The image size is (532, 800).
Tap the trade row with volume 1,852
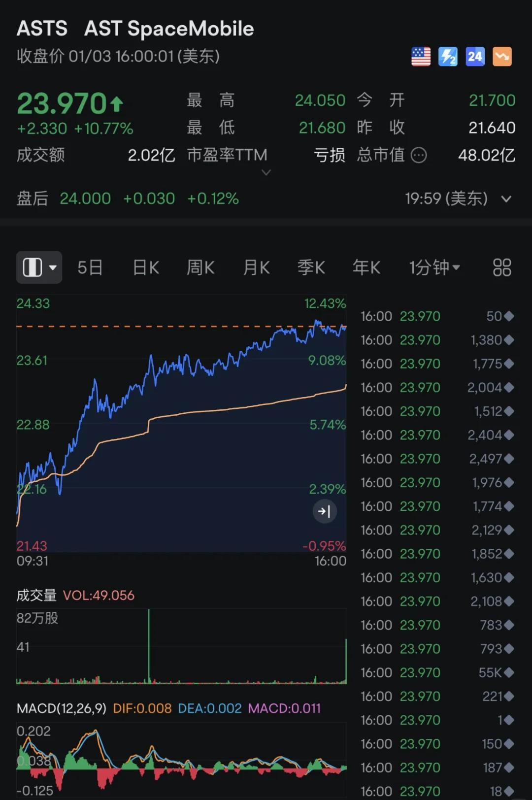[437, 554]
